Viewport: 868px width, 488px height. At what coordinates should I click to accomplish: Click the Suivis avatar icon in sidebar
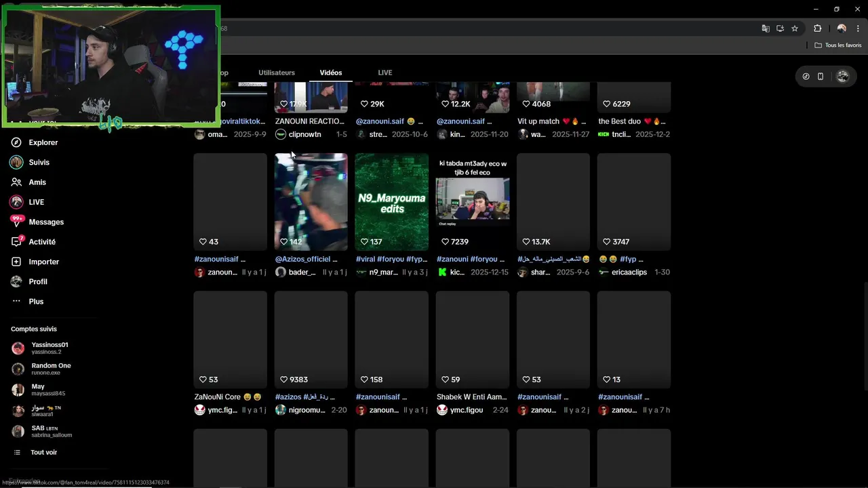tap(16, 162)
